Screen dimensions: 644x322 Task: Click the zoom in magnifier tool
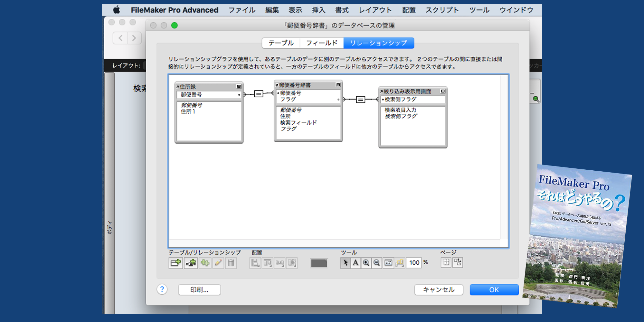366,263
